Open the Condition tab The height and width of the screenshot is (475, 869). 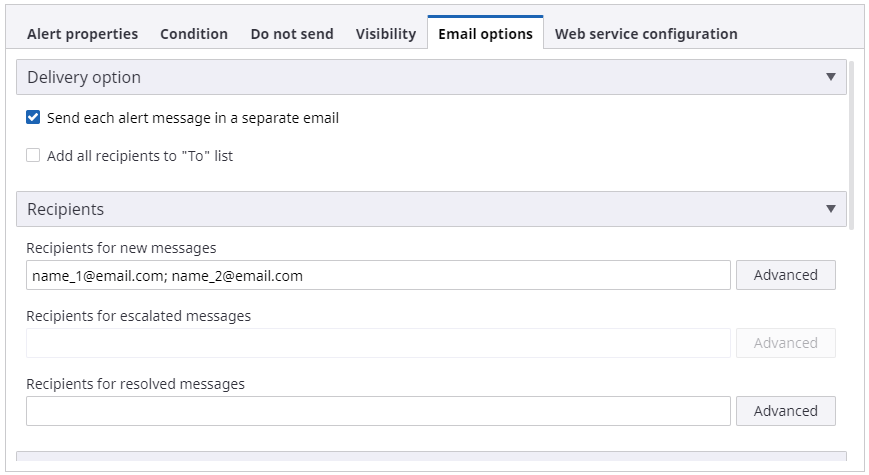(194, 34)
